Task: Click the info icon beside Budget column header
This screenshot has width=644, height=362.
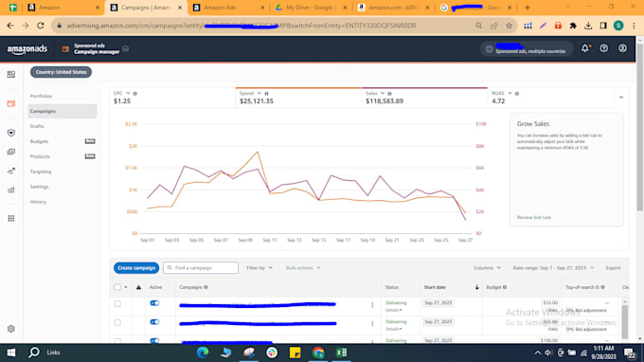Action: (x=505, y=287)
